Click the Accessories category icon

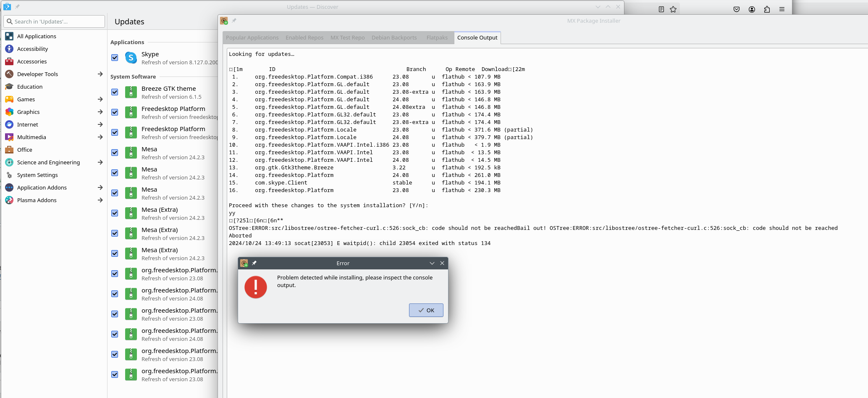(9, 61)
